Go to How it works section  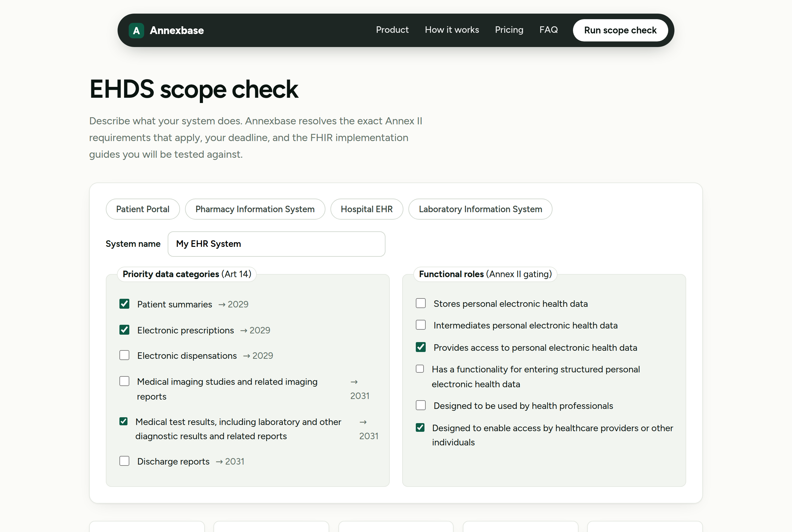[452, 30]
